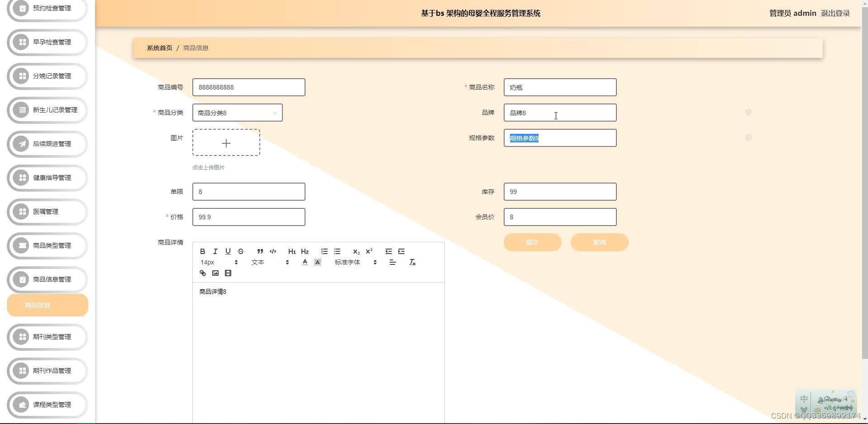Open the 文本 heading style dropdown
Screen dimensions: 868x424
[x=270, y=262]
